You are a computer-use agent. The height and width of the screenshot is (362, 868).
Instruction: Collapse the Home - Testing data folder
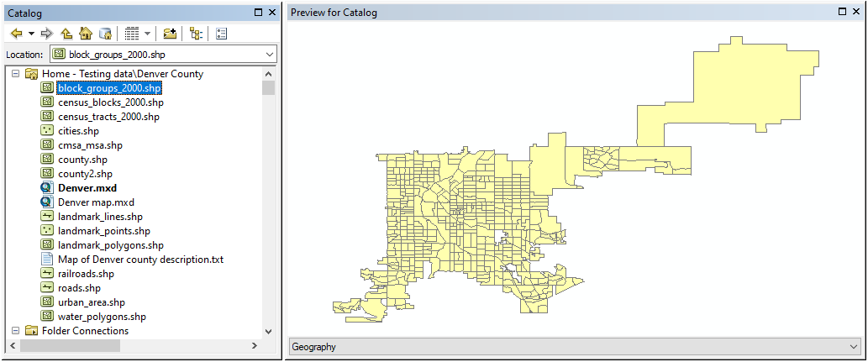16,74
